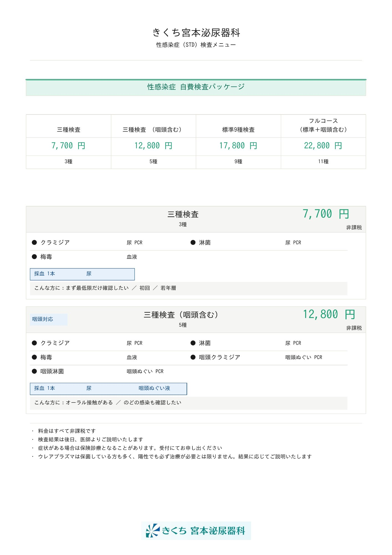Image resolution: width=392 pixels, height=555 pixels.
Task: Click the subtitle 性感染症(STD)検査メニュー
Action: coord(196,45)
